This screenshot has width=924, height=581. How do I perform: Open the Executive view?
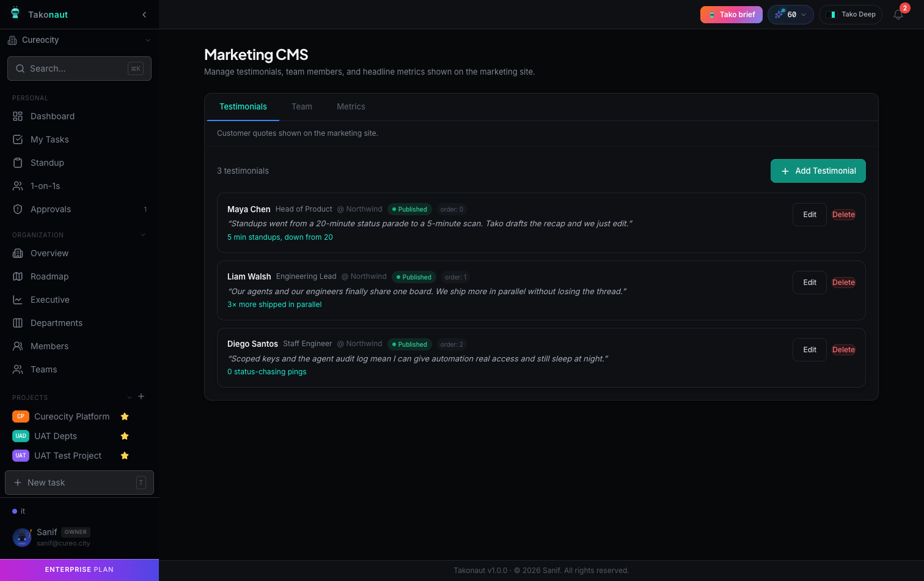79,300
